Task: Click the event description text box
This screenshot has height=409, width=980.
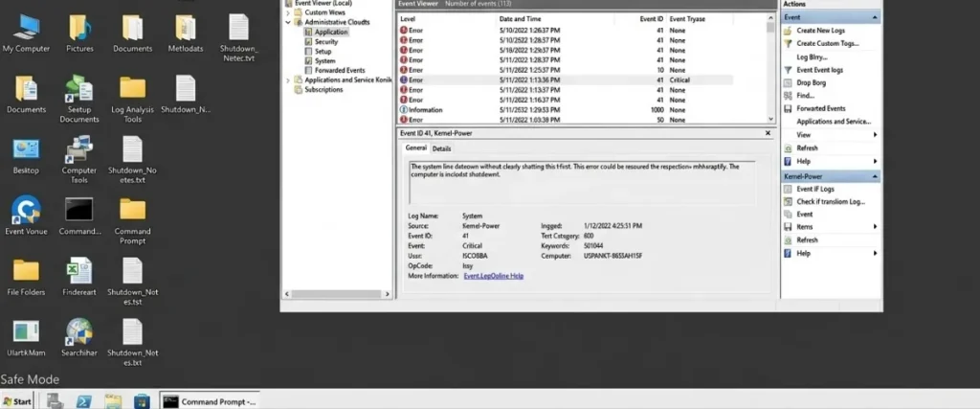Action: click(x=582, y=182)
